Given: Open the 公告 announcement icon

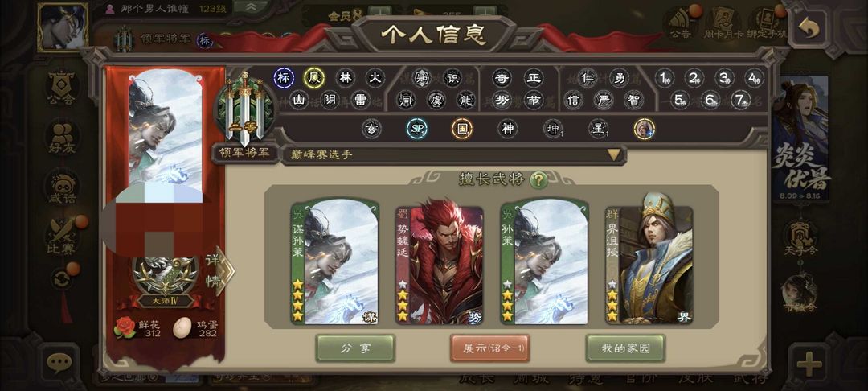Looking at the screenshot, I should [680, 24].
